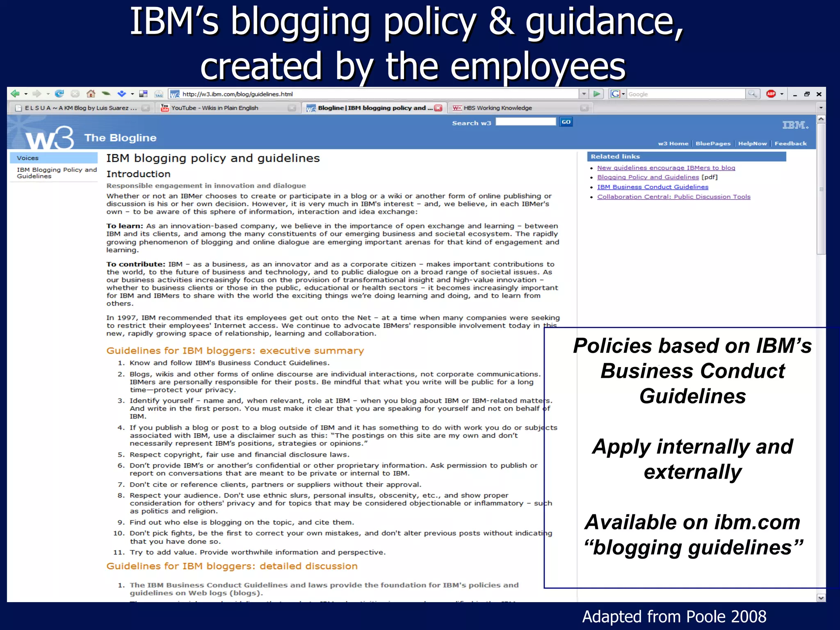Viewport: 840px width, 630px height.
Task: Restore down the browser window
Action: 807,94
